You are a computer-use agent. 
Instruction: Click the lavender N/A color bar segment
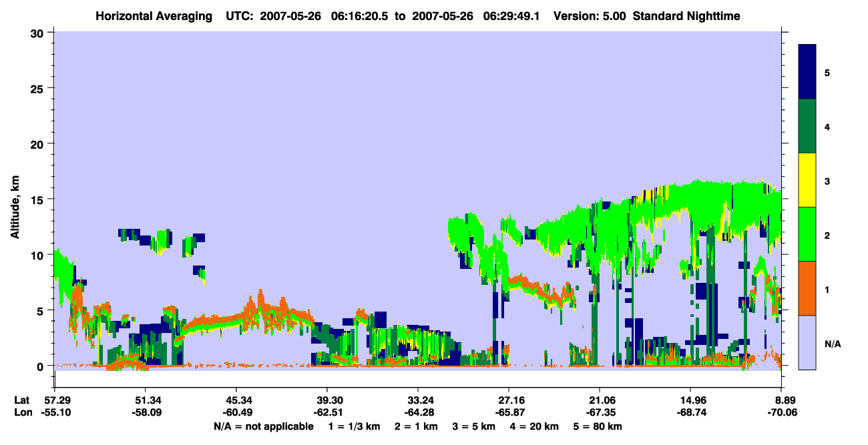coord(807,342)
